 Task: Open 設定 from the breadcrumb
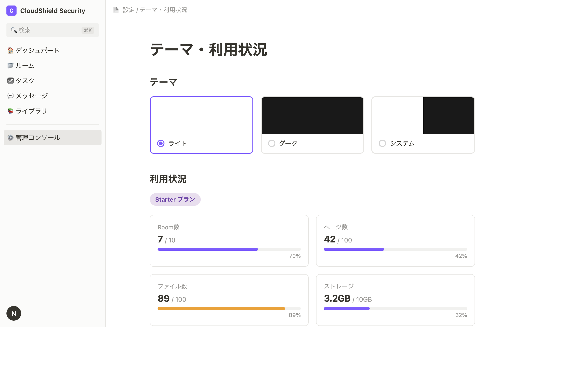click(129, 10)
